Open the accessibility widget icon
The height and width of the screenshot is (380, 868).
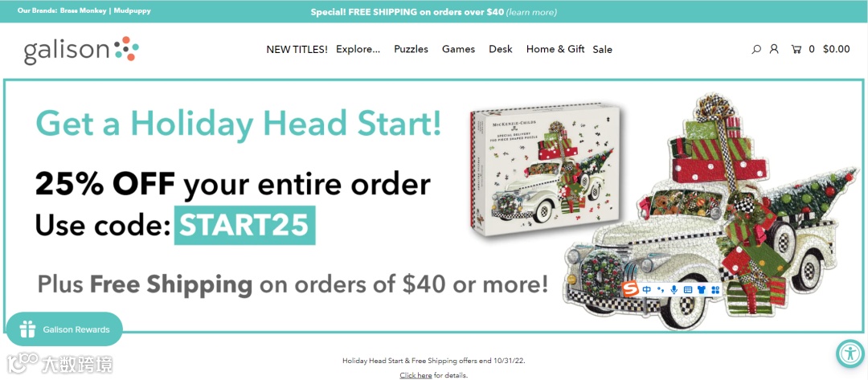[850, 353]
